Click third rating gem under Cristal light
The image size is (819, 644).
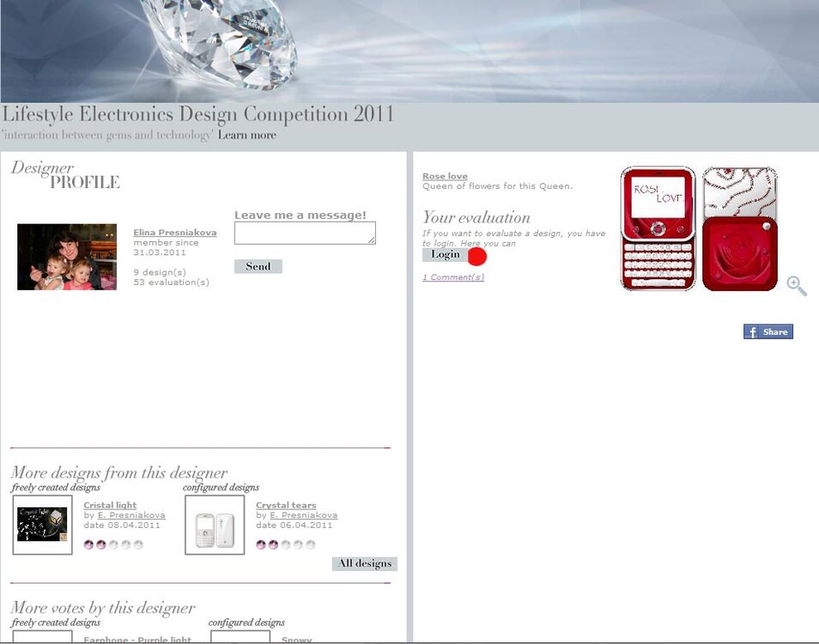tap(113, 544)
